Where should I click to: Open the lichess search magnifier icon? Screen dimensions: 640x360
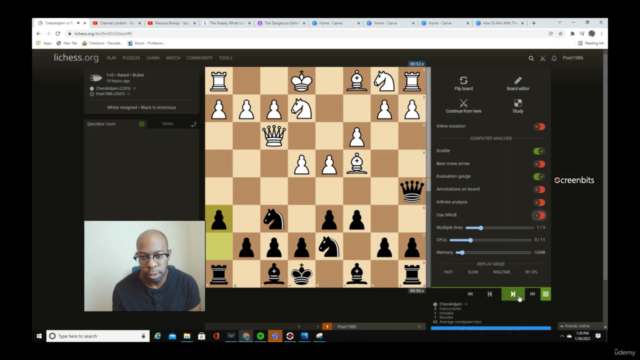(531, 58)
